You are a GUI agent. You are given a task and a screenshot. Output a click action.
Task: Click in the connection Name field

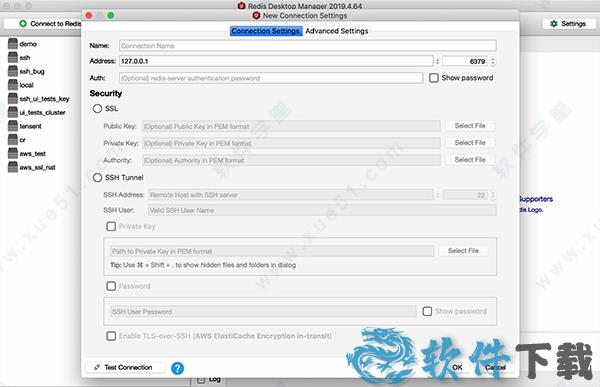[308, 46]
